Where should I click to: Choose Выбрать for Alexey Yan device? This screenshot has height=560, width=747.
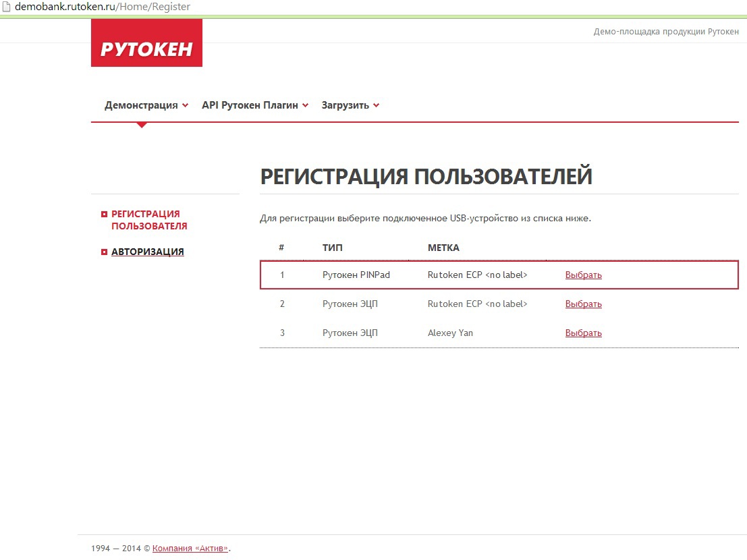click(x=584, y=333)
